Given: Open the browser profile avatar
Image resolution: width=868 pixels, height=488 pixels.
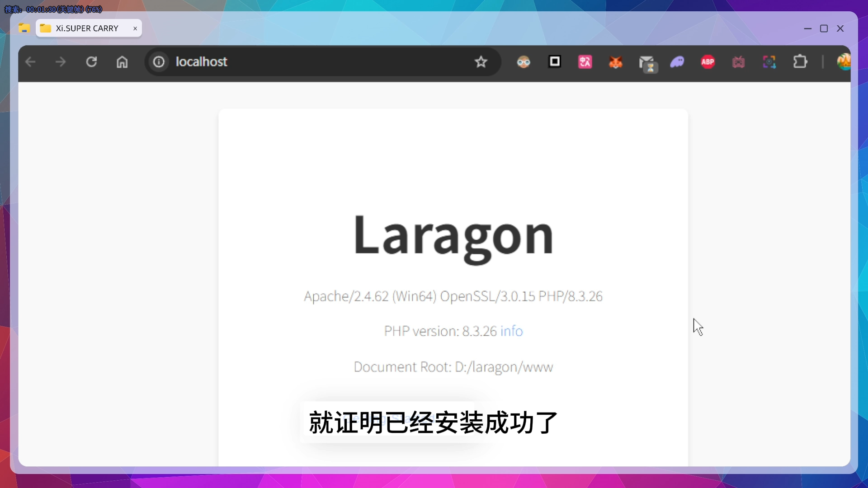Looking at the screenshot, I should tap(843, 62).
